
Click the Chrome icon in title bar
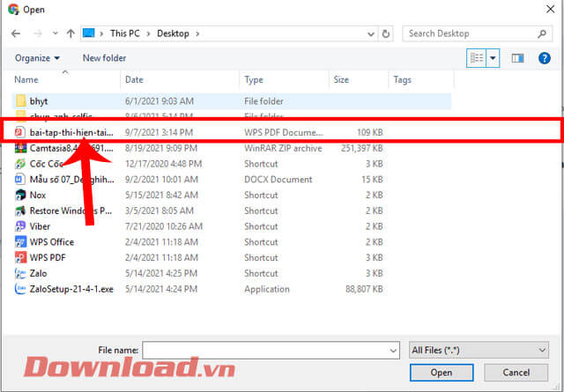pyautogui.click(x=14, y=10)
